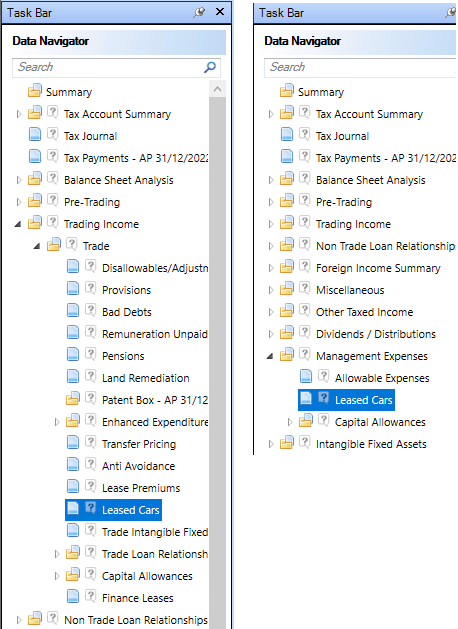Click the Disallowables/Adjustments page icon
The height and width of the screenshot is (629, 458).
(x=73, y=266)
